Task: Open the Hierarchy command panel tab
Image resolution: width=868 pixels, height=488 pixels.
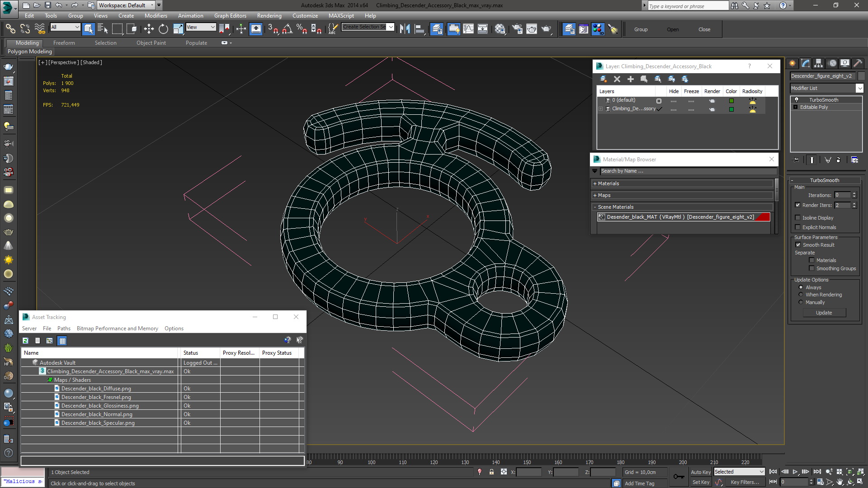Action: (819, 63)
